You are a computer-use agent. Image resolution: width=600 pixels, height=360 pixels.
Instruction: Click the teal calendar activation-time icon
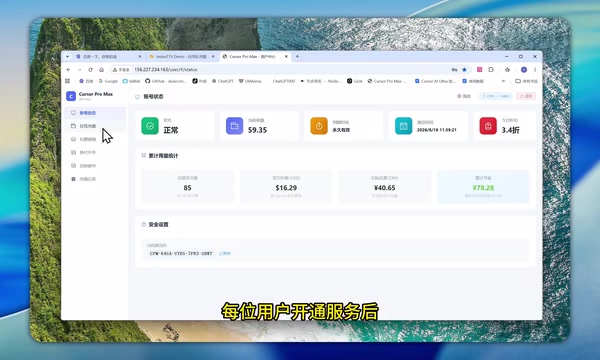[403, 126]
